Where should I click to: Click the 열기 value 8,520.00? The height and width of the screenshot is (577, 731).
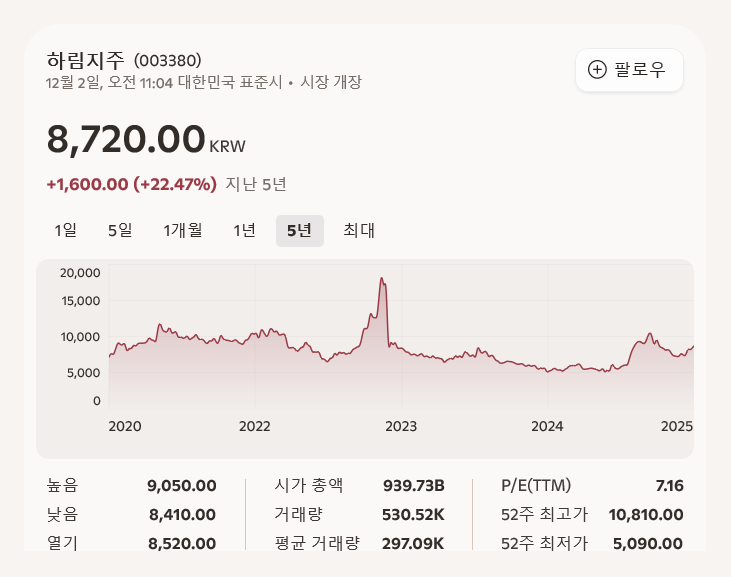click(182, 543)
